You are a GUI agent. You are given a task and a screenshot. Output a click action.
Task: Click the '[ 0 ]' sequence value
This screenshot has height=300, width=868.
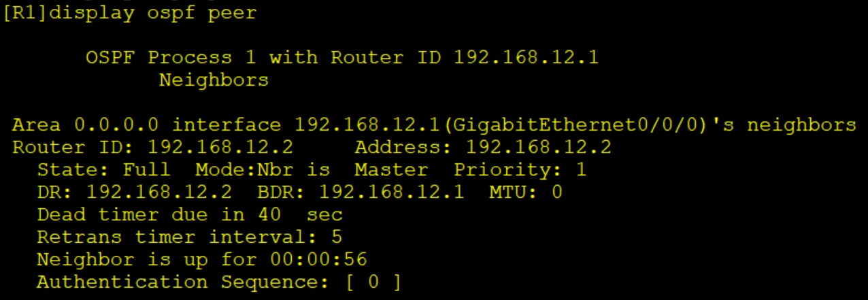click(373, 282)
